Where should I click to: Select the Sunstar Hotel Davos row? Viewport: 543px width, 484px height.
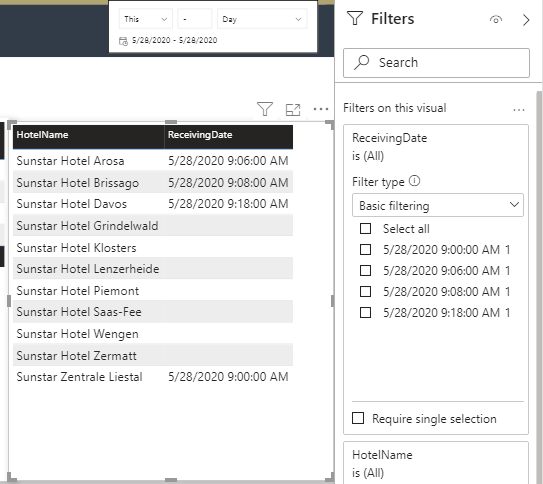tap(153, 204)
